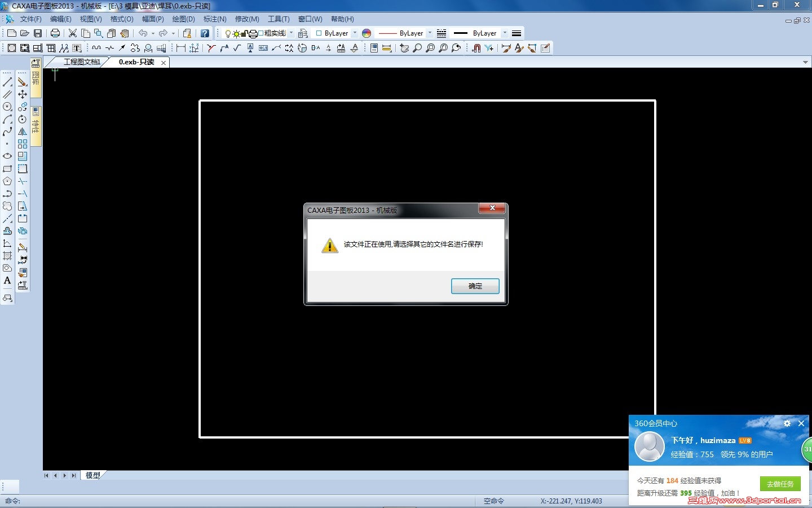812x508 pixels.
Task: Select the Circle drawing tool
Action: (7, 107)
